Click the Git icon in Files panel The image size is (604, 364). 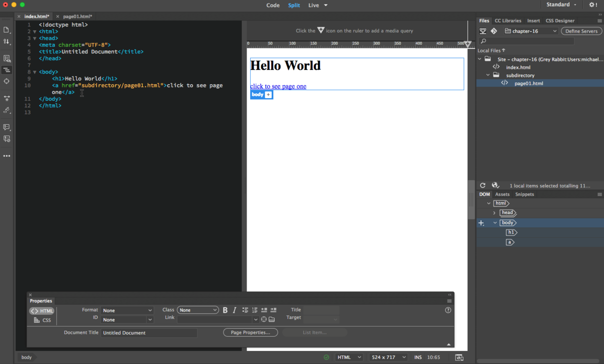point(494,31)
